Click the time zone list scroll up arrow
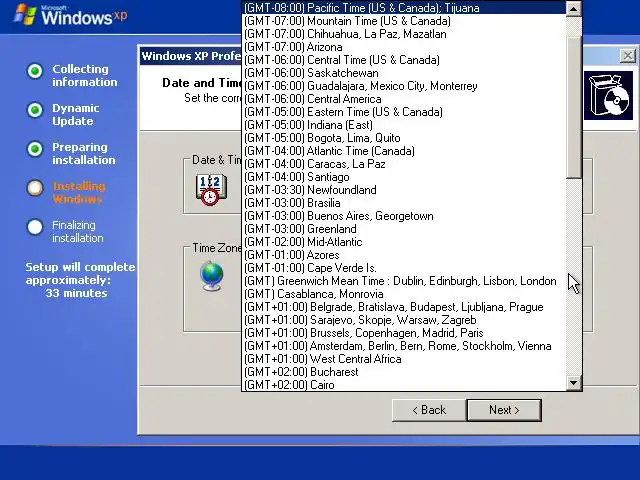This screenshot has height=480, width=640. (573, 8)
